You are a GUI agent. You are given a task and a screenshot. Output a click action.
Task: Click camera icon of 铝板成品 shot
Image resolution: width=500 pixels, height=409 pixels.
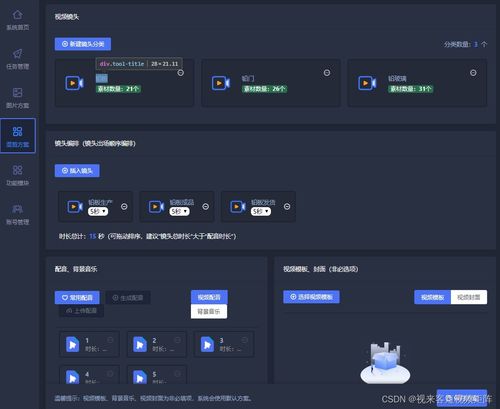point(156,207)
